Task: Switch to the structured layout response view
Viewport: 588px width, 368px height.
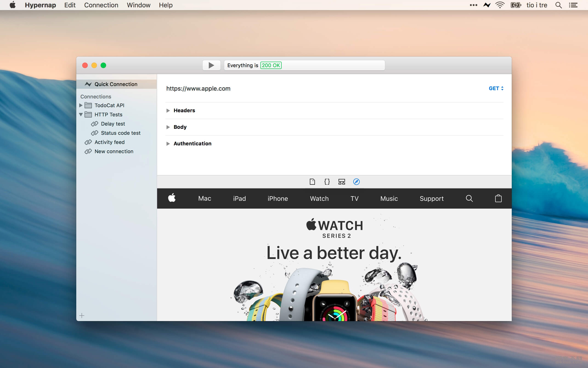Action: click(342, 182)
